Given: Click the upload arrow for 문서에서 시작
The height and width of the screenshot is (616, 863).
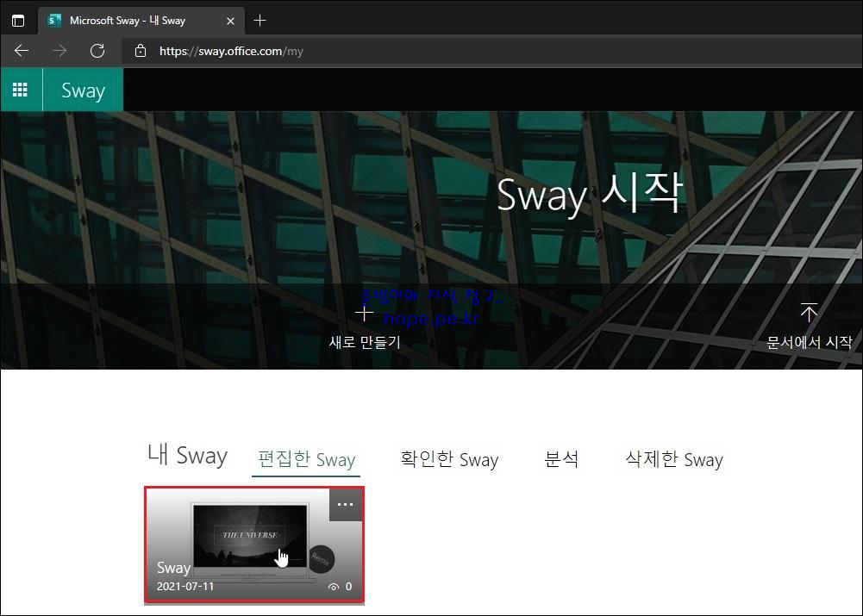Looking at the screenshot, I should pos(809,313).
